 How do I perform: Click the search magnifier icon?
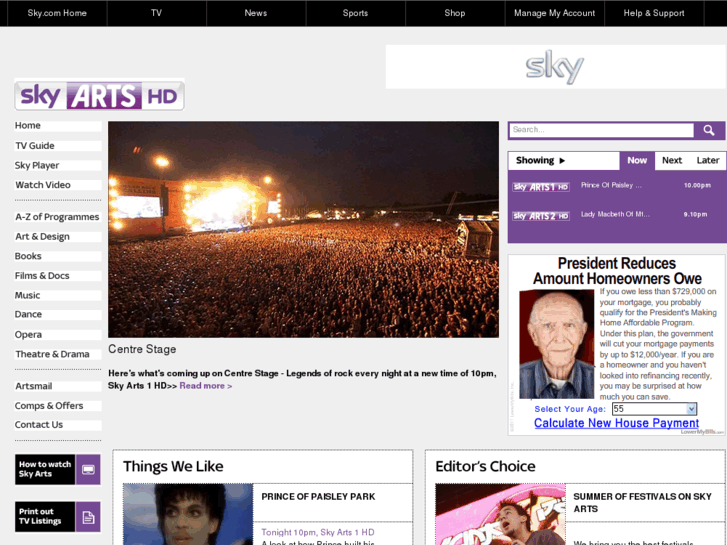[x=708, y=130]
